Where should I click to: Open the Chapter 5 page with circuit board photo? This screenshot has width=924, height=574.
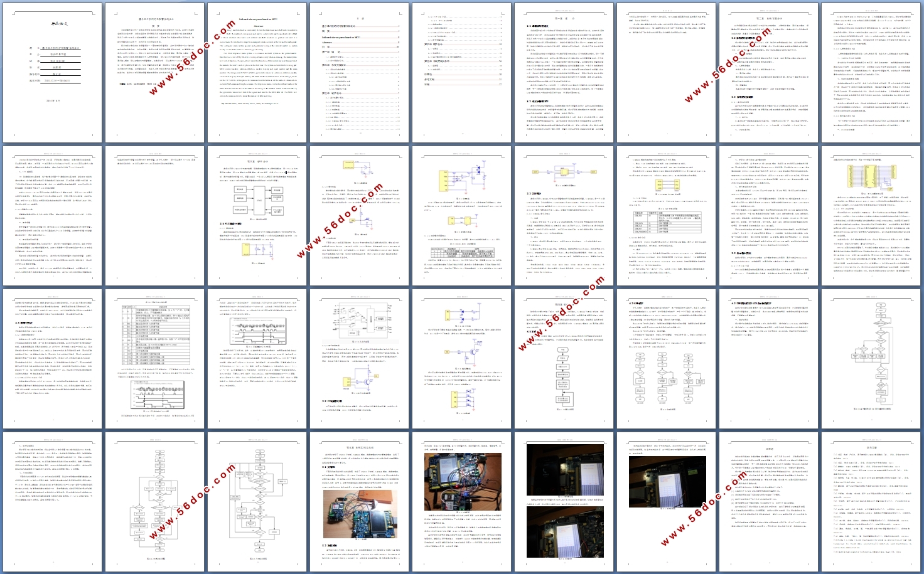click(359, 502)
